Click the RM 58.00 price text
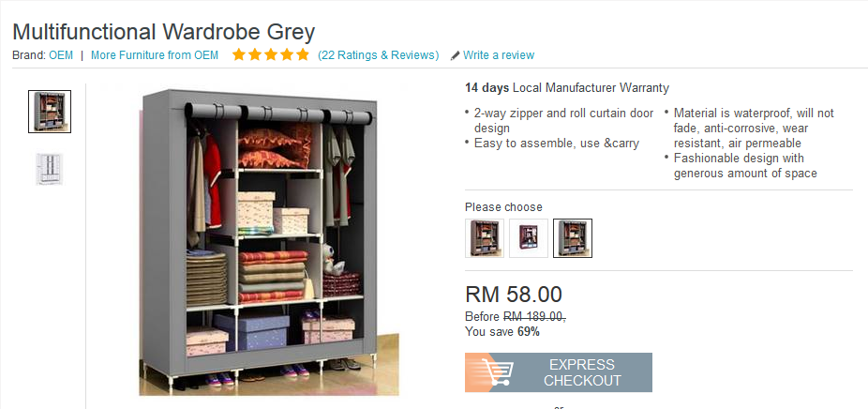This screenshot has width=868, height=409. tap(514, 295)
